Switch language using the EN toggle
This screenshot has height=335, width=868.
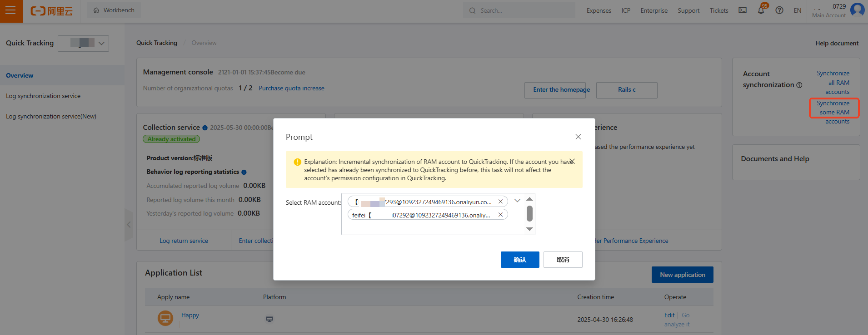pos(798,10)
